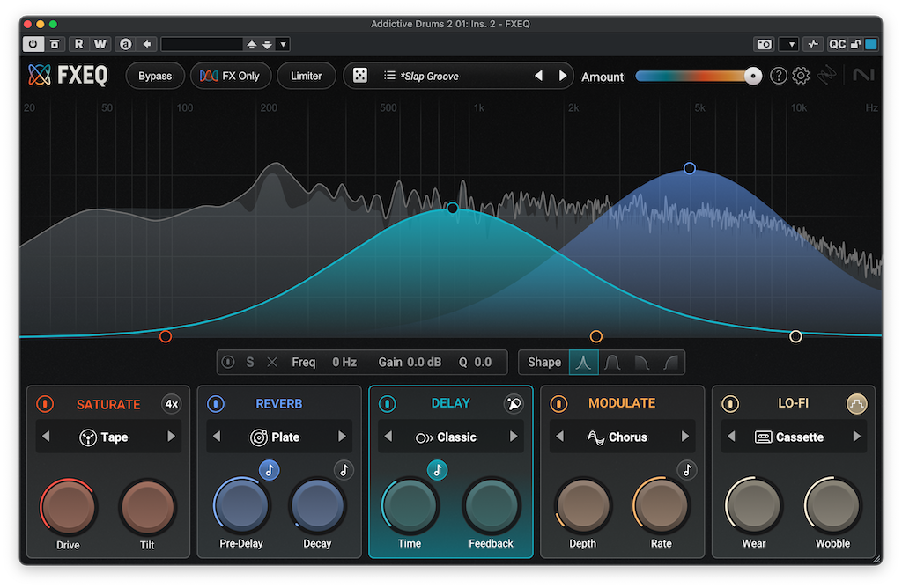Click the Gain 0.0 dB value
902x588 pixels.
(x=424, y=362)
